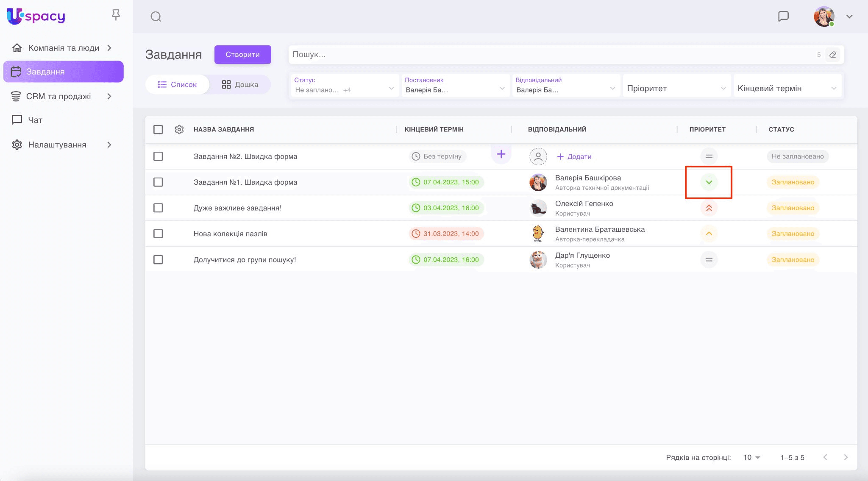This screenshot has width=868, height=481.
Task: Switch to the Дошка view tab
Action: pos(240,84)
